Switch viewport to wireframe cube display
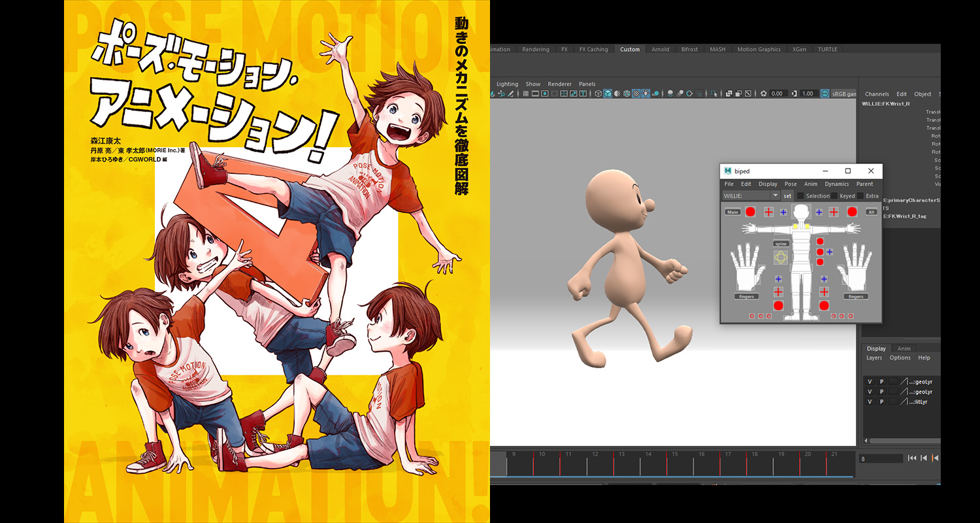The height and width of the screenshot is (523, 980). [598, 93]
